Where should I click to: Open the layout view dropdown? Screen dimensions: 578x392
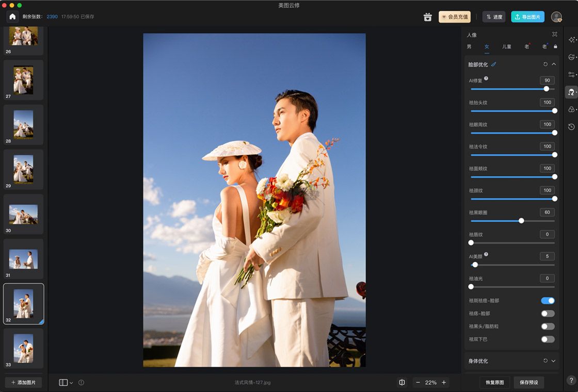click(66, 383)
